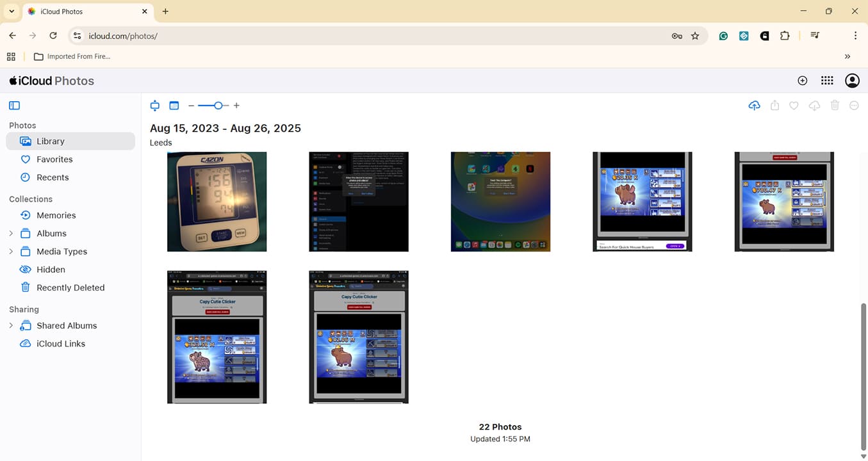Click the 22 Photos count text
Viewport: 868px width, 461px height.
pos(500,427)
